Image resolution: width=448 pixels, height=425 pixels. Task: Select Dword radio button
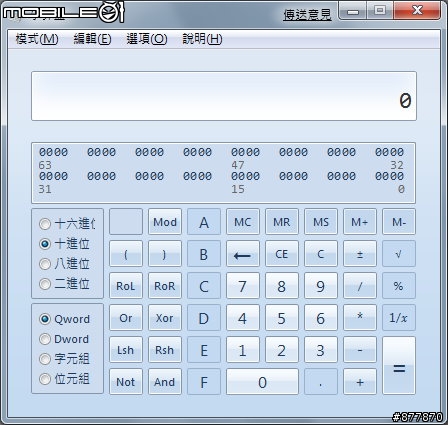tap(45, 339)
